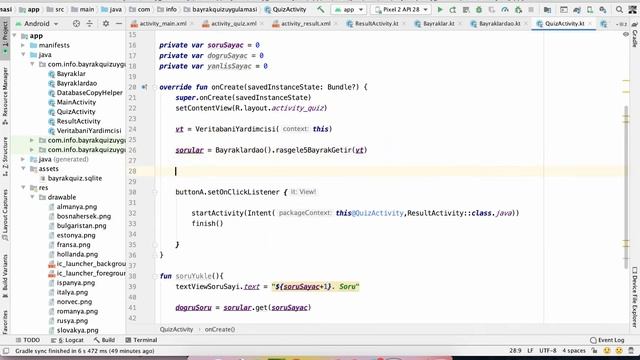Collapse the app module in project tree
640x360 pixels.
(15, 36)
